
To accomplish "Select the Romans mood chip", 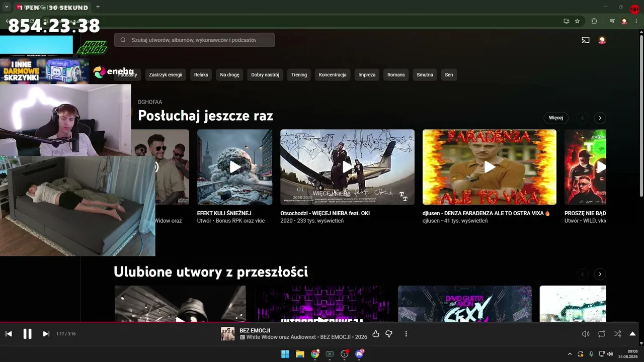I will [396, 75].
